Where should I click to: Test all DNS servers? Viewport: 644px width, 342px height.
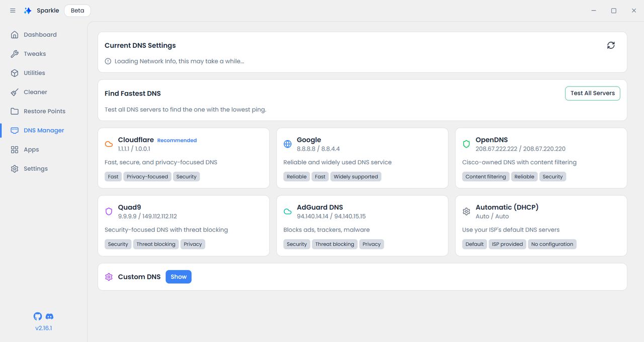593,93
